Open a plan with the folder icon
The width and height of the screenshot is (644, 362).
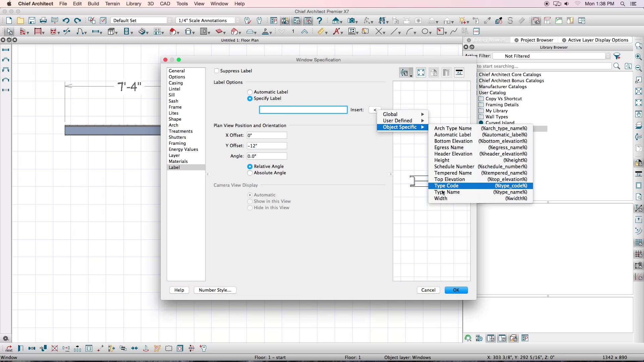click(20, 20)
